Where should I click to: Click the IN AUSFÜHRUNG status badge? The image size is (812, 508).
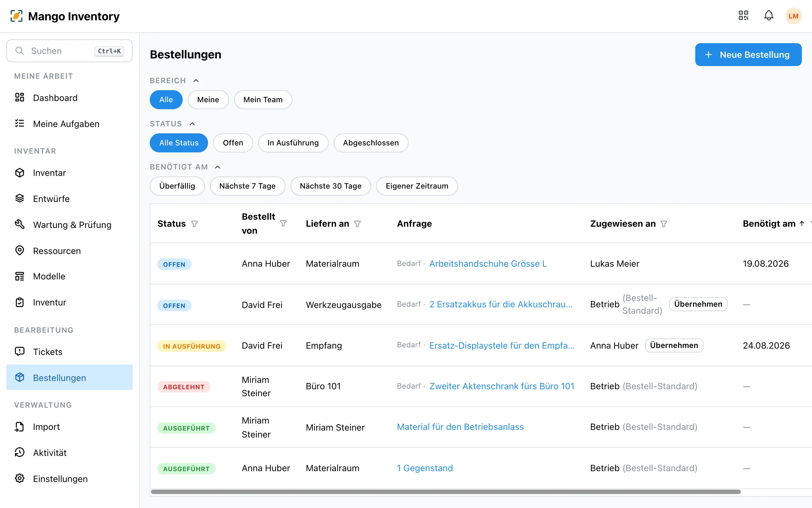click(192, 346)
